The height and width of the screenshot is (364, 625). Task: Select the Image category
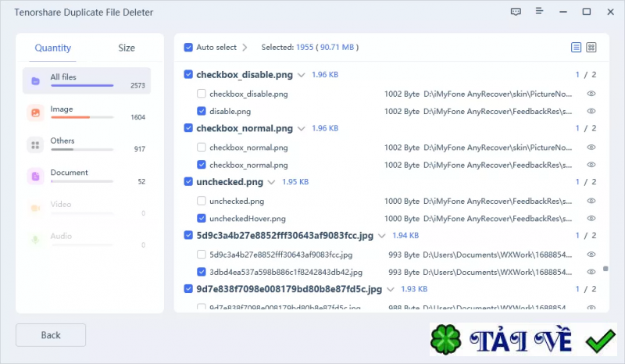tap(87, 112)
